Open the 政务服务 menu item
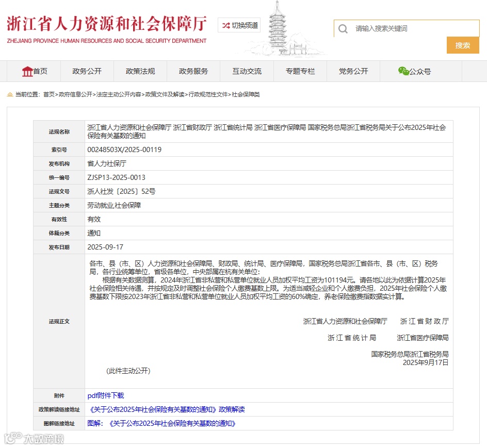 193,72
